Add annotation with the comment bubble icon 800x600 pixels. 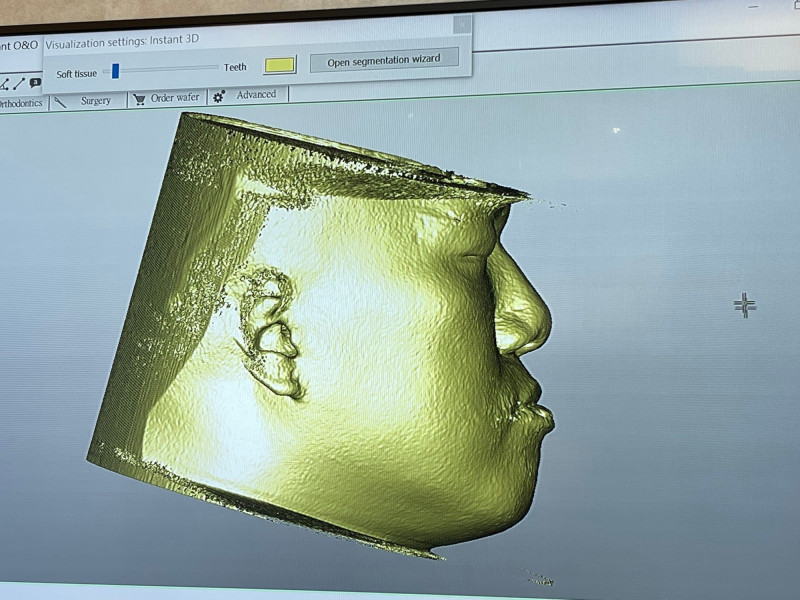coord(35,82)
